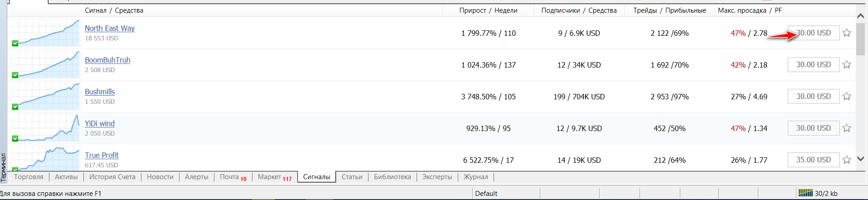
Task: Click green verified checkmark on YiDi wind
Action: point(15,138)
